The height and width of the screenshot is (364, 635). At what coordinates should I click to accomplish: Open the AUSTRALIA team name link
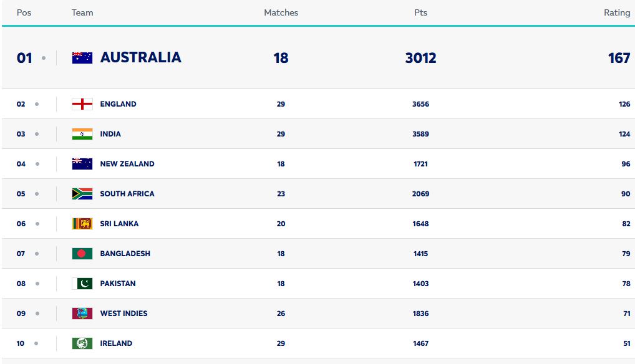pos(140,57)
